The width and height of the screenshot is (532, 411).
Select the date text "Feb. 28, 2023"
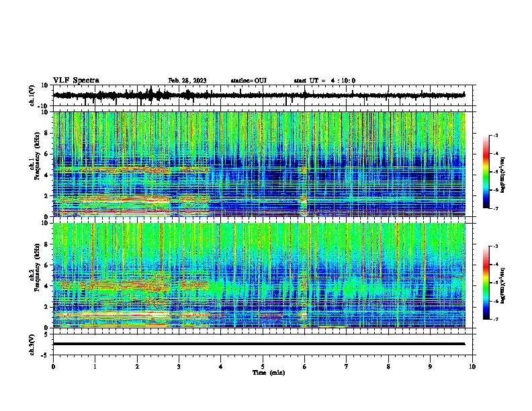click(x=187, y=81)
